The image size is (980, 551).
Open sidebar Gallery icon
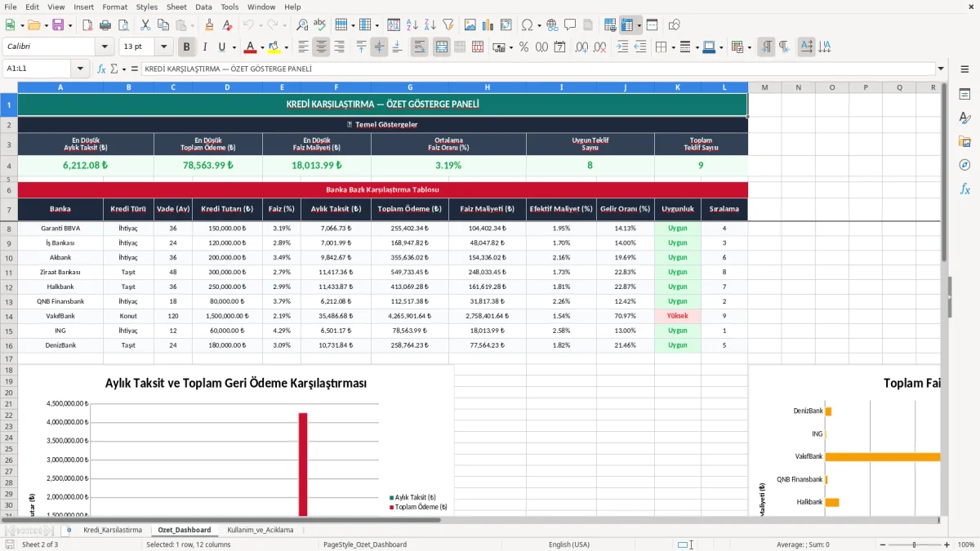[964, 141]
